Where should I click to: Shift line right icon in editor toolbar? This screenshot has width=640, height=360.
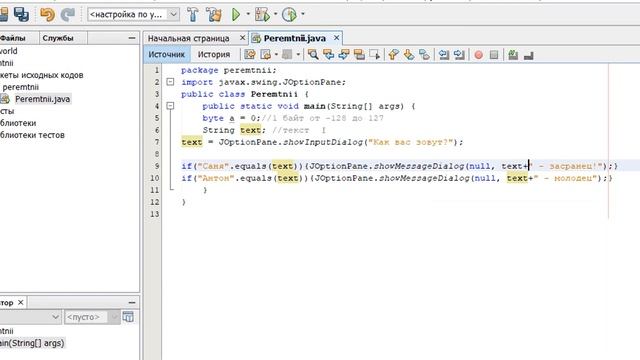pos(460,54)
